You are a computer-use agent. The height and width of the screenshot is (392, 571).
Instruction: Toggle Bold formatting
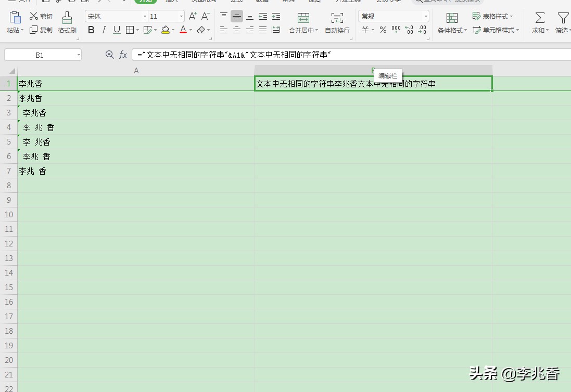tap(92, 30)
